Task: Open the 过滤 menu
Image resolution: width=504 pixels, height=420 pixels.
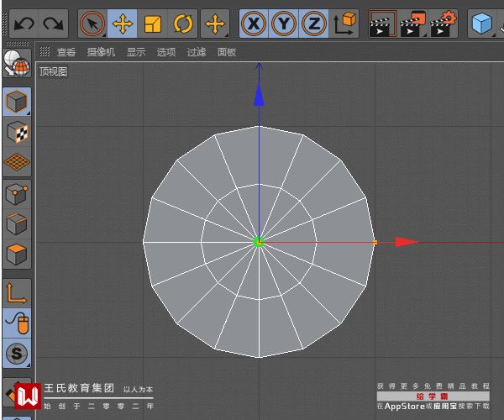Action: pos(197,52)
